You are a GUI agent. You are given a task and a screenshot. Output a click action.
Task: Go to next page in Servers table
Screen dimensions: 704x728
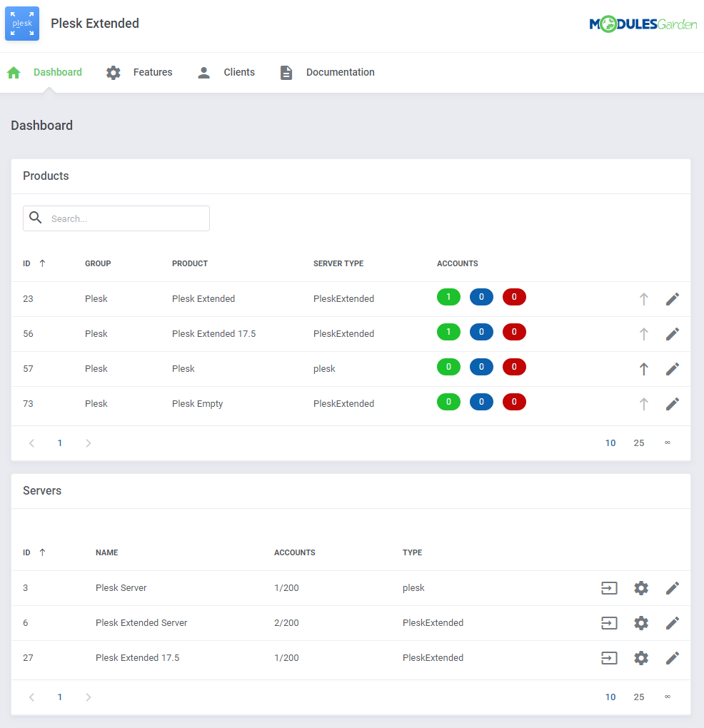[x=89, y=697]
